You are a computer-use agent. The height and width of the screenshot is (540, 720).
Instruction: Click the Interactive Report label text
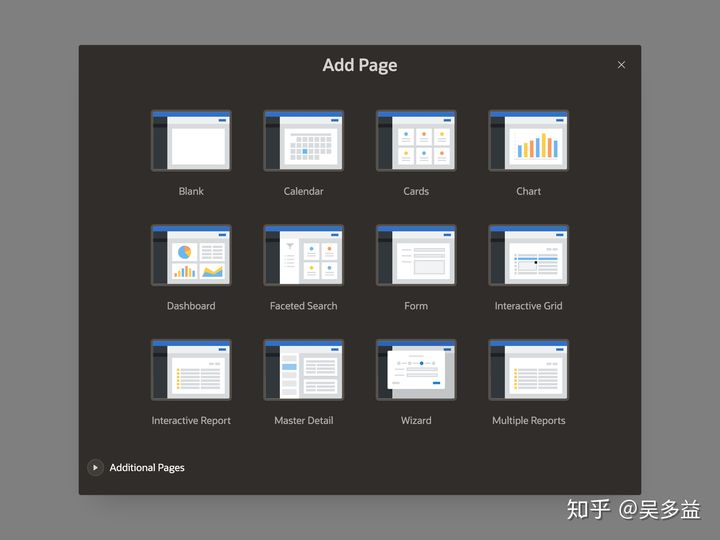(x=191, y=421)
